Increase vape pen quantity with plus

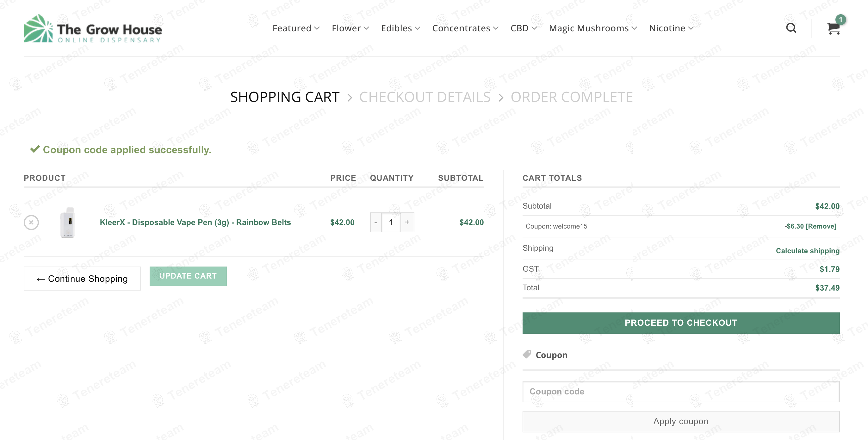(x=407, y=222)
